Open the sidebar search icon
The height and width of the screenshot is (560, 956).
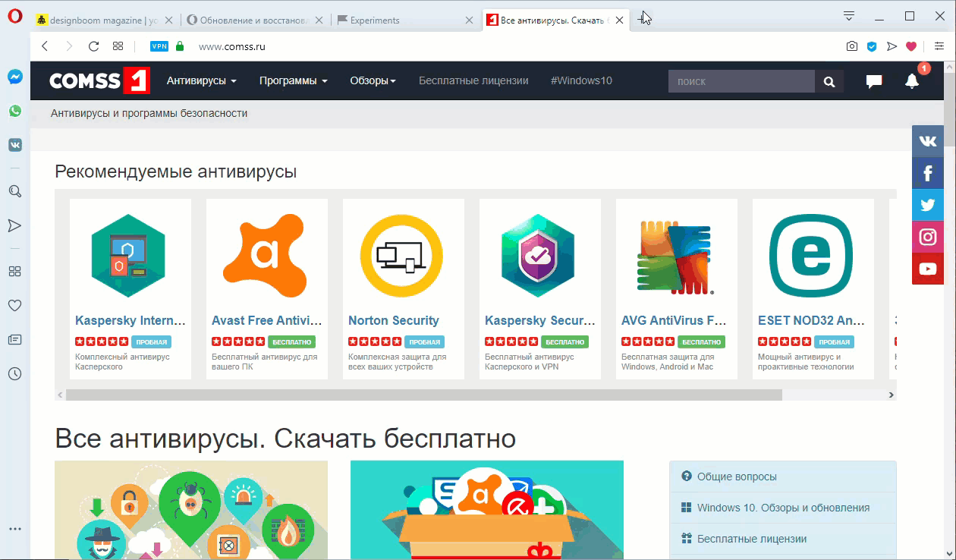click(15, 191)
